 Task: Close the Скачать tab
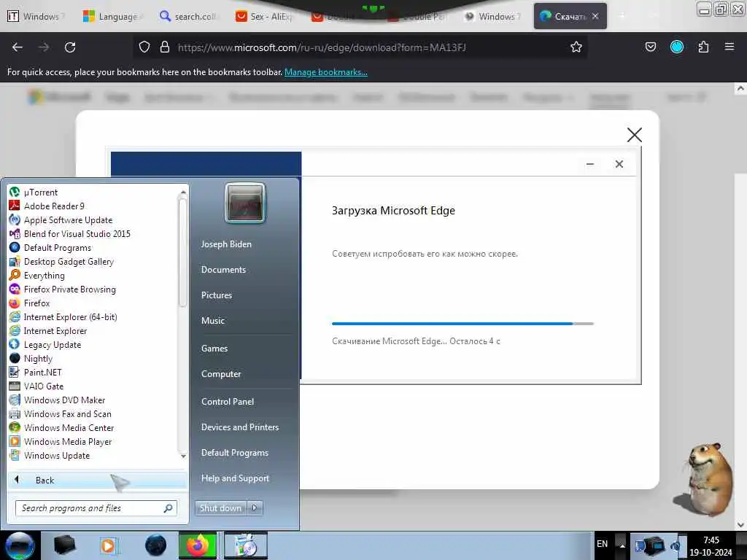click(595, 16)
